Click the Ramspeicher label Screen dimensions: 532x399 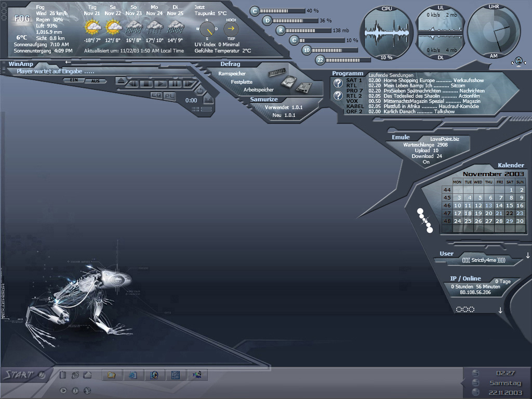[232, 74]
